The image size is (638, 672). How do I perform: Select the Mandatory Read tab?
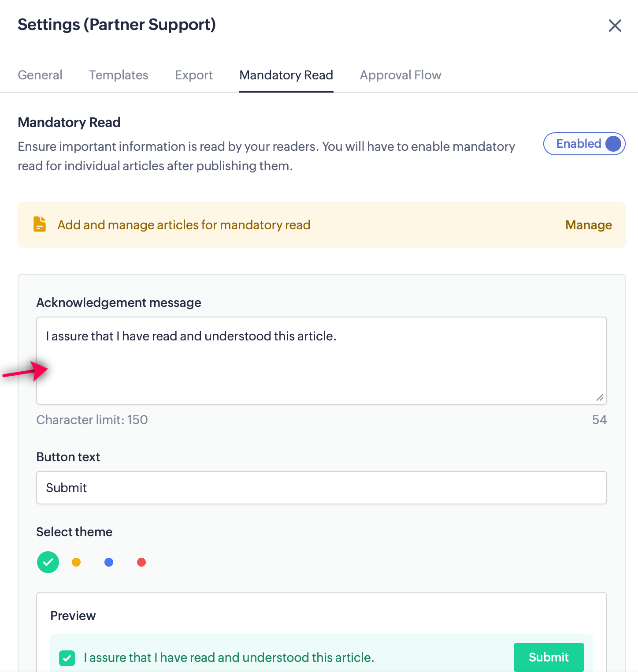[x=286, y=75]
